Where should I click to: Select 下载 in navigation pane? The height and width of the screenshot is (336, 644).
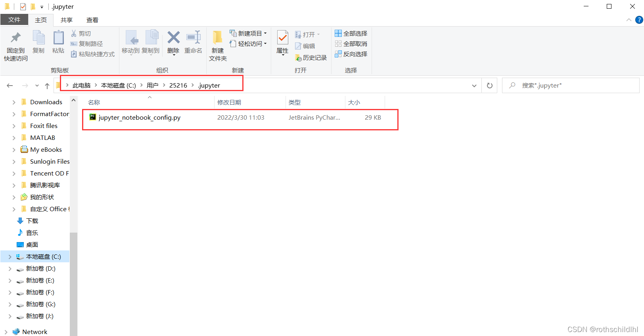[27, 221]
